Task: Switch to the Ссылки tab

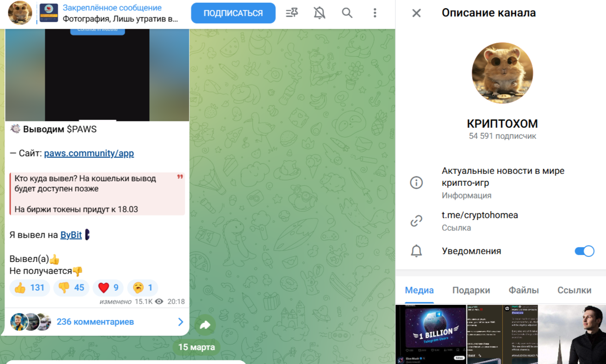Action: pos(574,291)
